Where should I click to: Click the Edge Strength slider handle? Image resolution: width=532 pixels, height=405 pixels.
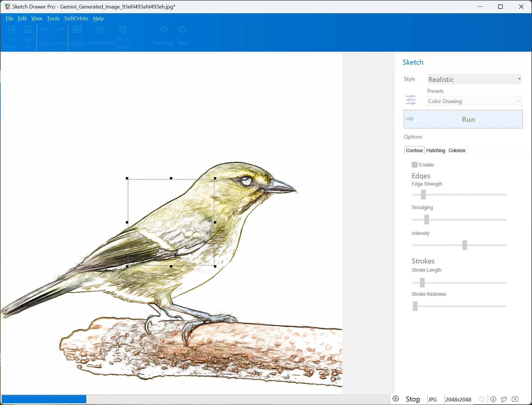pos(423,194)
